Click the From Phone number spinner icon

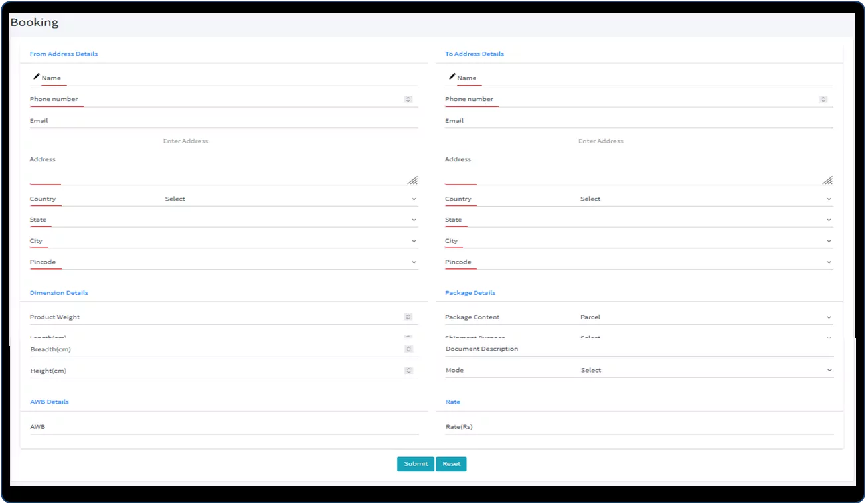[408, 99]
